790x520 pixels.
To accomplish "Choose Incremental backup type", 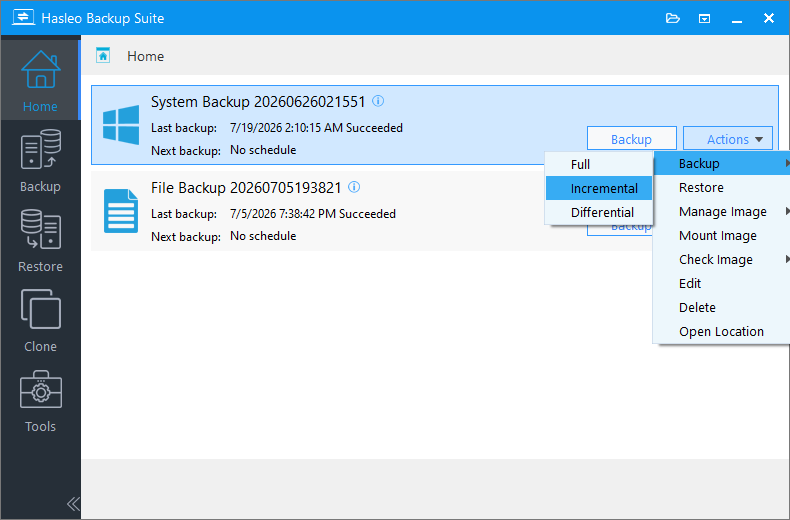I will tap(599, 188).
